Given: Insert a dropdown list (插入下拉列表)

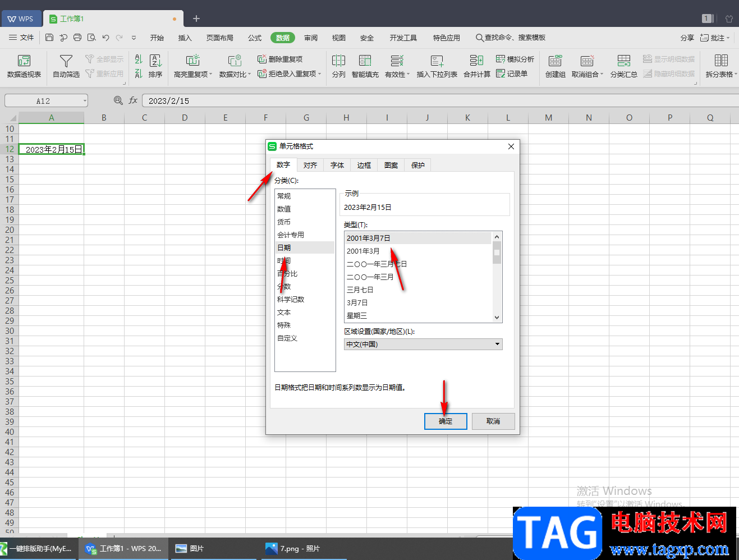Looking at the screenshot, I should pos(437,66).
